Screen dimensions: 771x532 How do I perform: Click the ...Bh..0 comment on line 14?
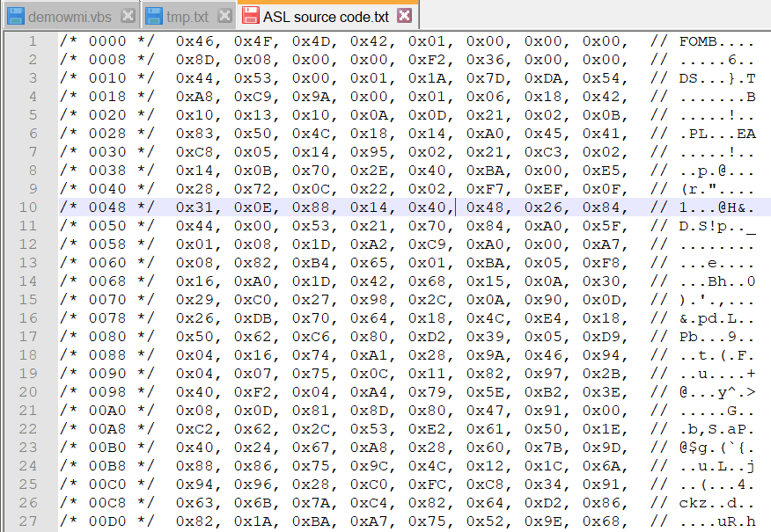click(x=717, y=281)
